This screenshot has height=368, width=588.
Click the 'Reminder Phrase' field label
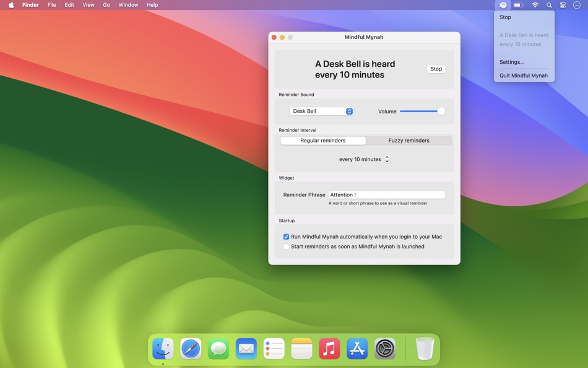click(x=304, y=195)
